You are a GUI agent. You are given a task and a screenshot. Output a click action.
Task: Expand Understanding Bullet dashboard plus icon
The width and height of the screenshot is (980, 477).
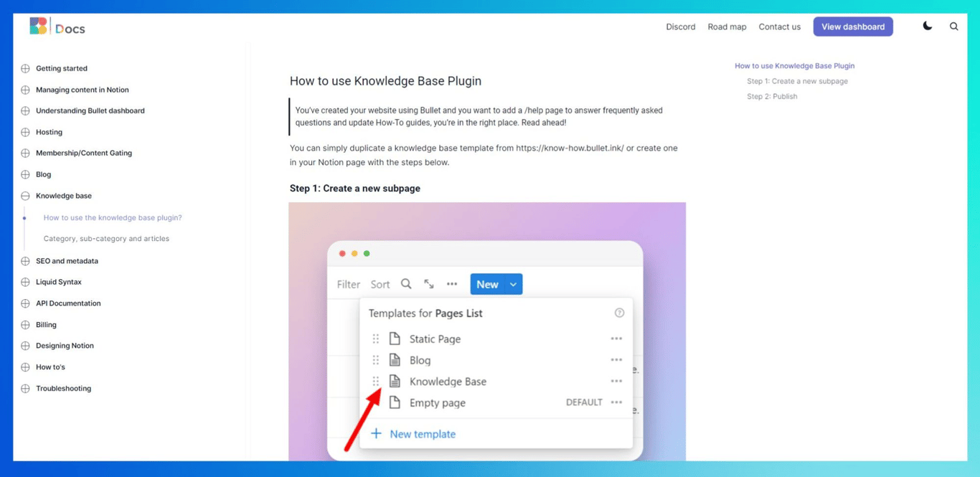pyautogui.click(x=25, y=111)
